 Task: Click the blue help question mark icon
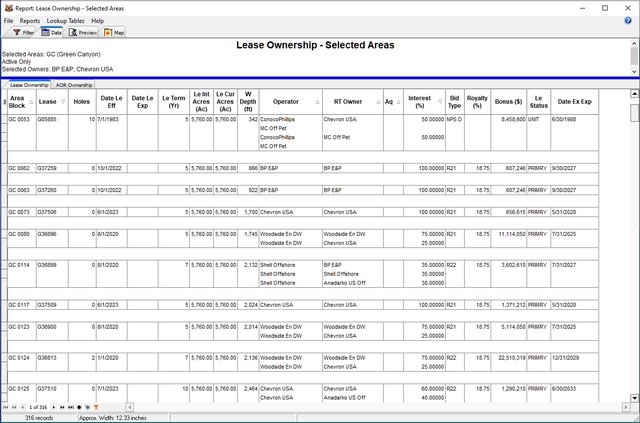tap(628, 20)
